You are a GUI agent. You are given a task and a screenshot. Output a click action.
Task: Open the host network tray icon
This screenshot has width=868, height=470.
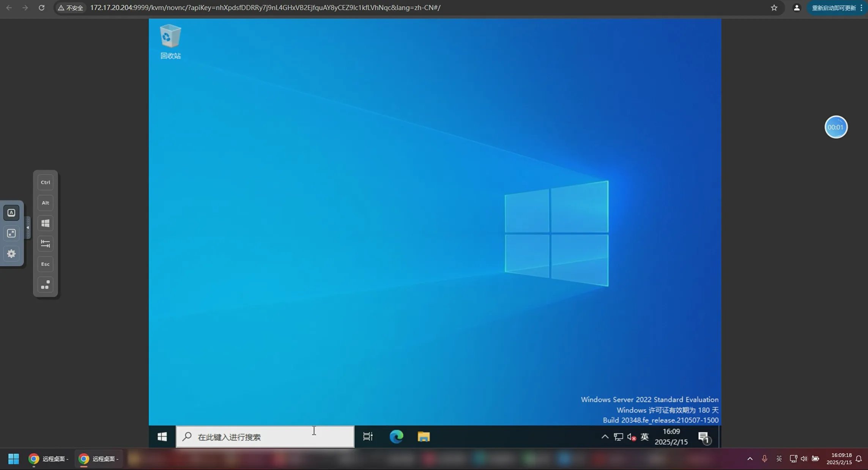tap(793, 459)
